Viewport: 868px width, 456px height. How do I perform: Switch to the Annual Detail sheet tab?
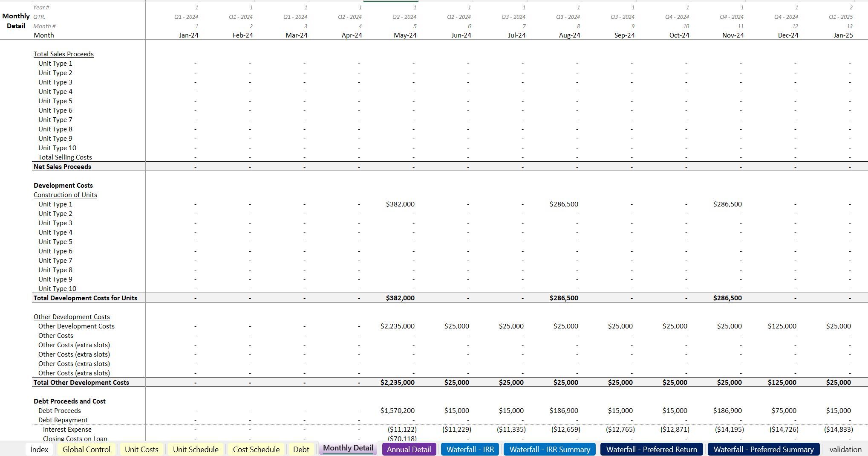pos(409,449)
